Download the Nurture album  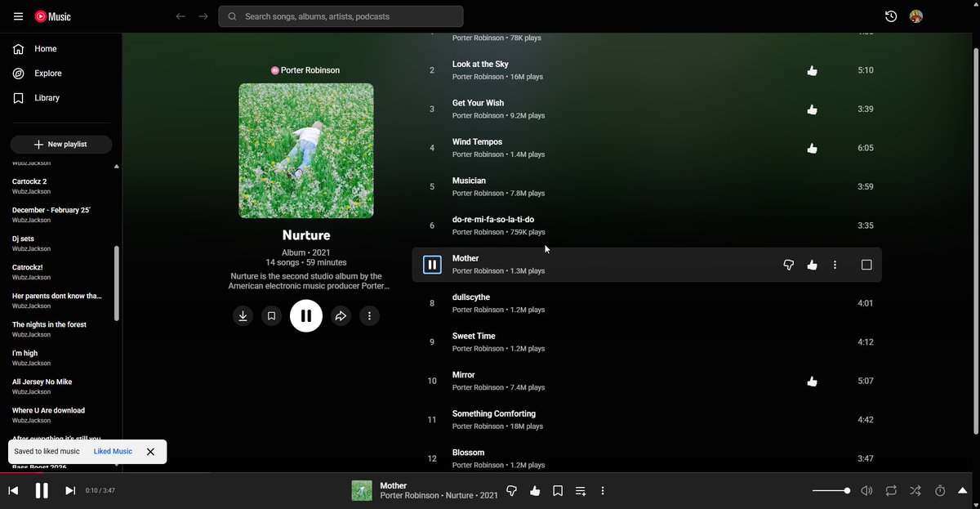pos(243,315)
